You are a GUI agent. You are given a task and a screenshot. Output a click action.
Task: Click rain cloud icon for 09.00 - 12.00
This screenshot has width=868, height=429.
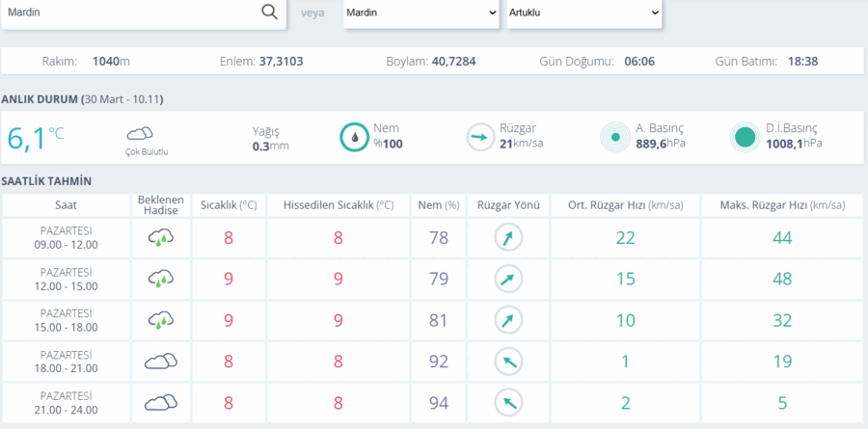(x=161, y=238)
